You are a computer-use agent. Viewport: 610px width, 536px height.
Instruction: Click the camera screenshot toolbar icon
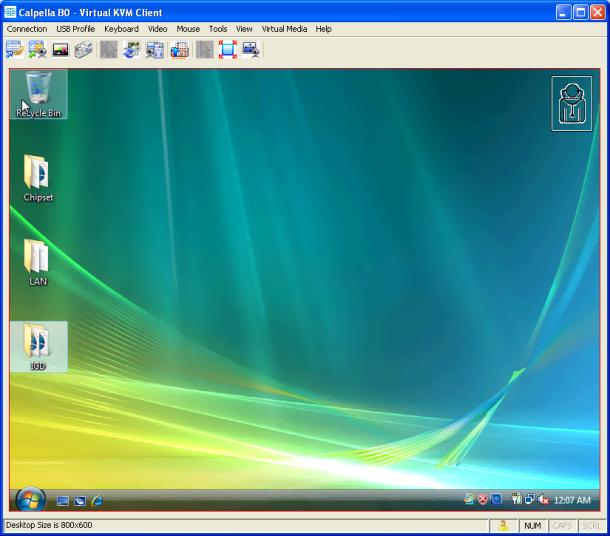coord(84,50)
